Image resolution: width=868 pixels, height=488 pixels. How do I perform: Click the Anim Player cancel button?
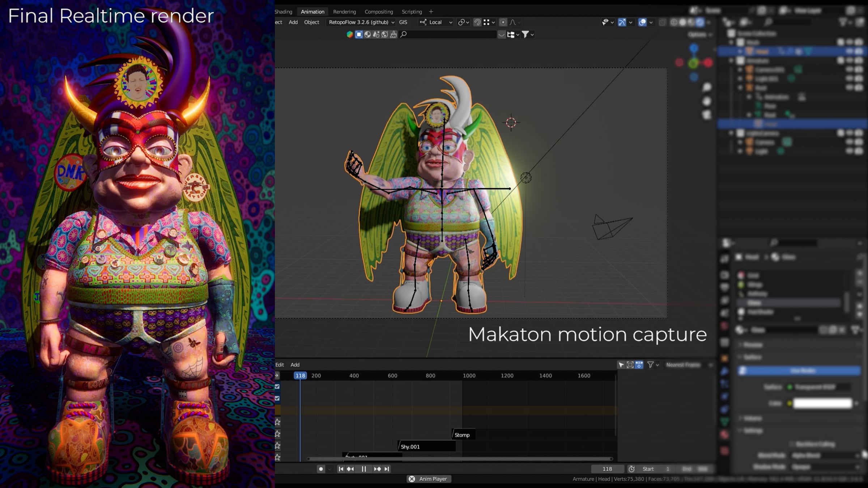412,479
